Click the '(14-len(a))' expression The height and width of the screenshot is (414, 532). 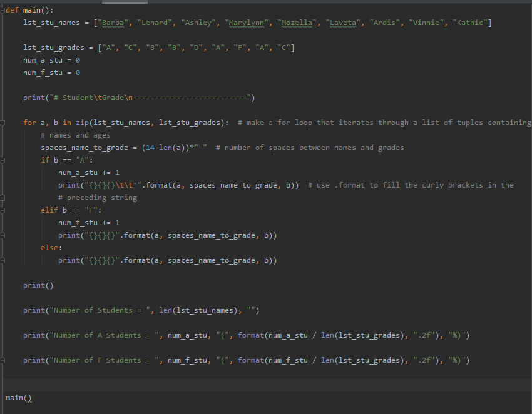[x=166, y=148]
